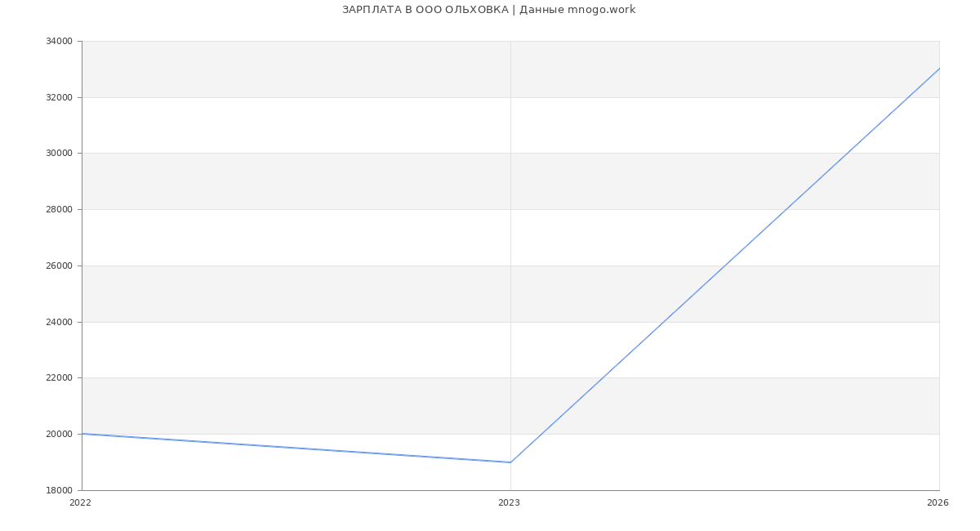Click the 2026 x-axis label
This screenshot has width=980, height=531.
pyautogui.click(x=938, y=503)
